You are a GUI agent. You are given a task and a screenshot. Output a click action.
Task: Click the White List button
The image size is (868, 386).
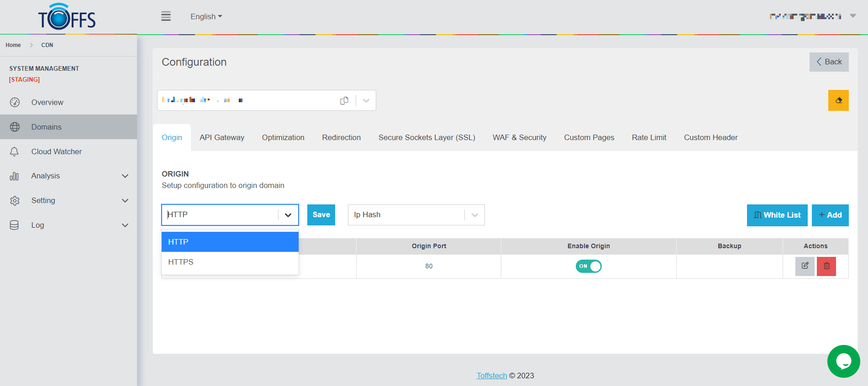point(777,215)
